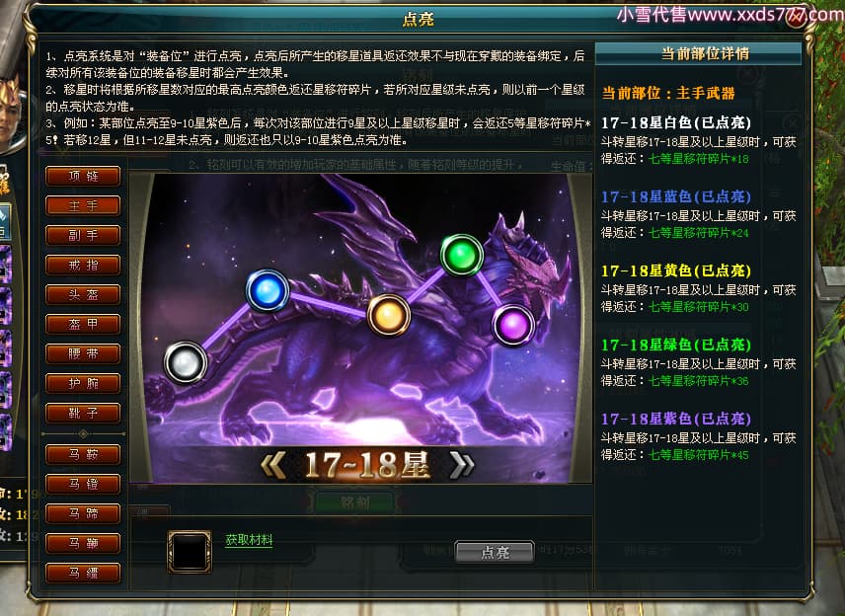Viewport: 845px width, 616px height.
Task: Open the 获取材料 link
Action: tap(249, 539)
